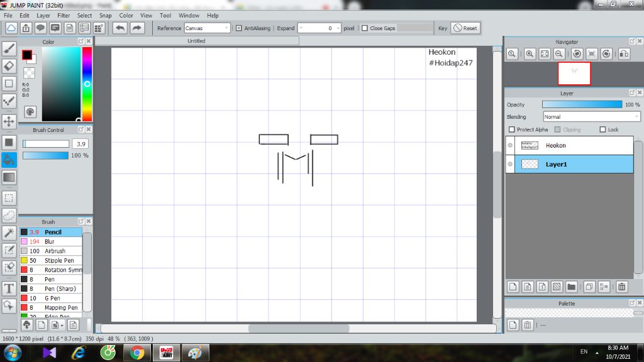The image size is (644, 362).
Task: Enable the Close Gaps checkbox
Action: [365, 28]
